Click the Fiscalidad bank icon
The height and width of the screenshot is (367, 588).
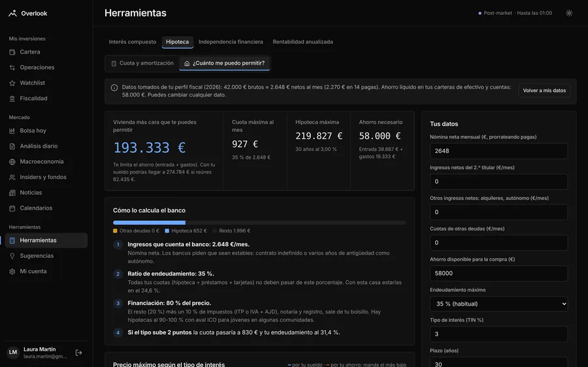(x=12, y=99)
